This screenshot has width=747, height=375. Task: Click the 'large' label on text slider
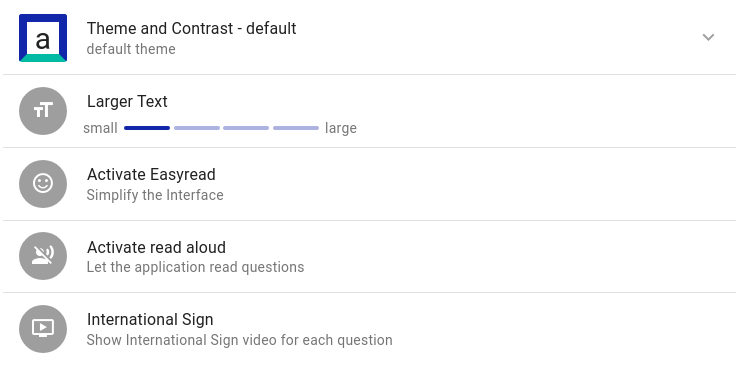(341, 128)
